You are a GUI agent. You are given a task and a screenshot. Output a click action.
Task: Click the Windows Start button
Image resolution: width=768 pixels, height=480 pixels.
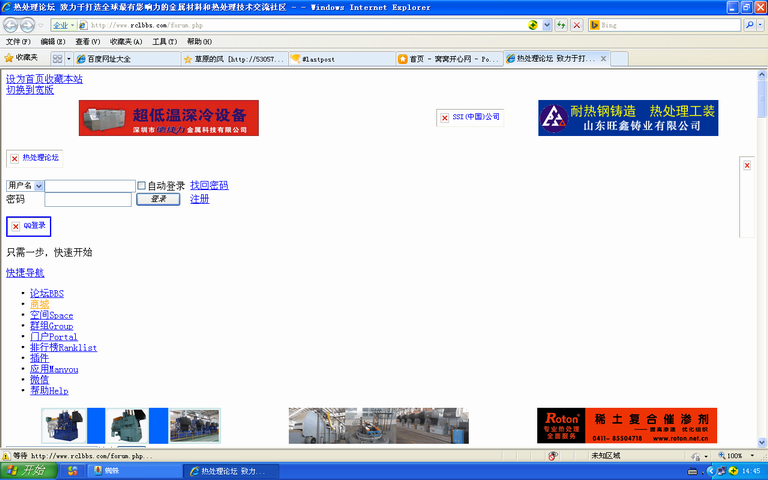click(28, 471)
